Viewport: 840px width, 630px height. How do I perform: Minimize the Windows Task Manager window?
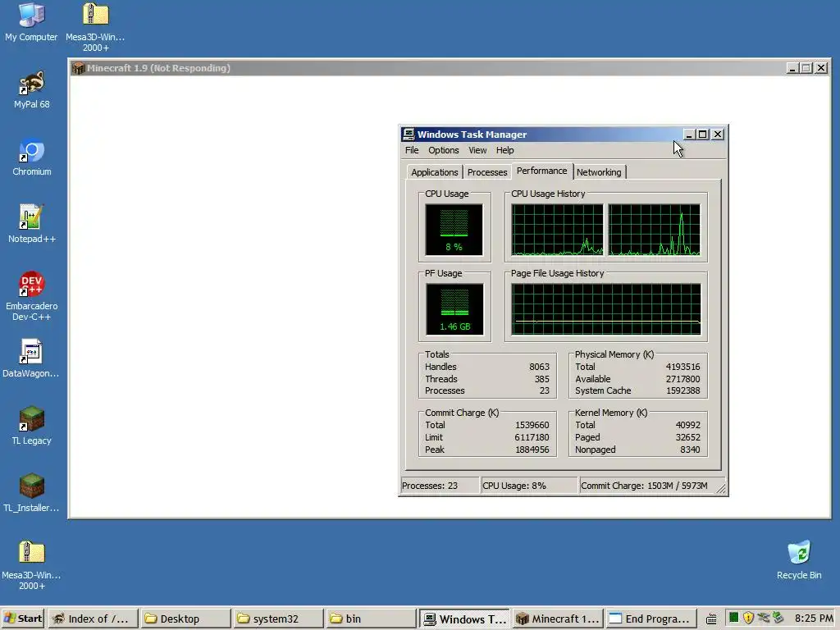point(689,134)
